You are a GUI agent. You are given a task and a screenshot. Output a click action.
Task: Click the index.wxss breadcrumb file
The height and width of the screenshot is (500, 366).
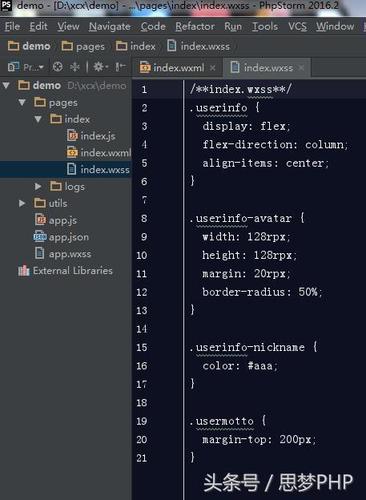click(x=198, y=46)
